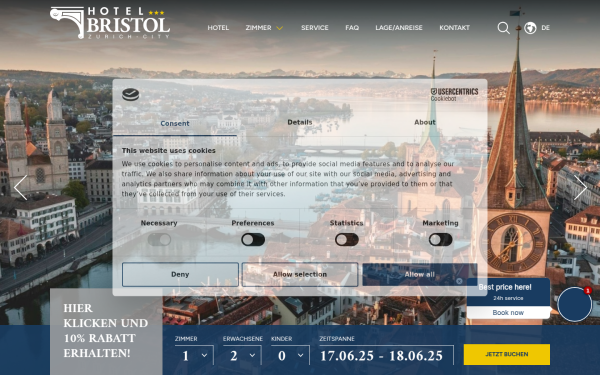Image resolution: width=600 pixels, height=375 pixels.
Task: Click the 'This website uses cookies' heading
Action: tap(168, 151)
